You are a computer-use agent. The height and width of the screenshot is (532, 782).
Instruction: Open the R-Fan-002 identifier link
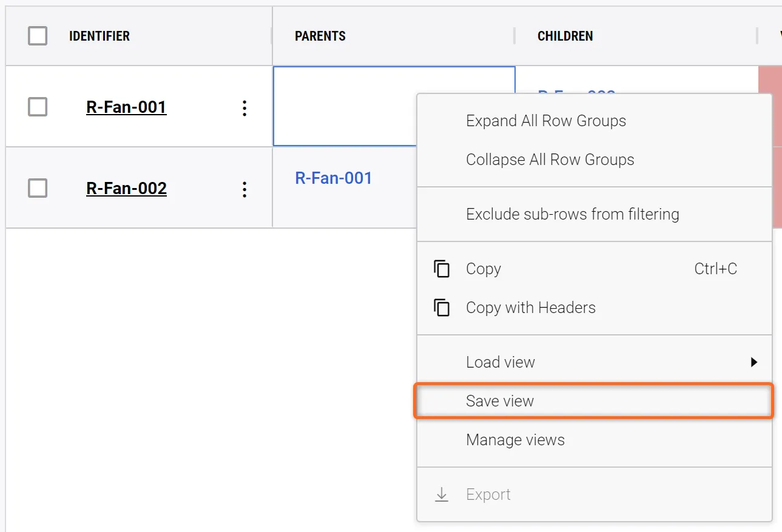point(126,189)
